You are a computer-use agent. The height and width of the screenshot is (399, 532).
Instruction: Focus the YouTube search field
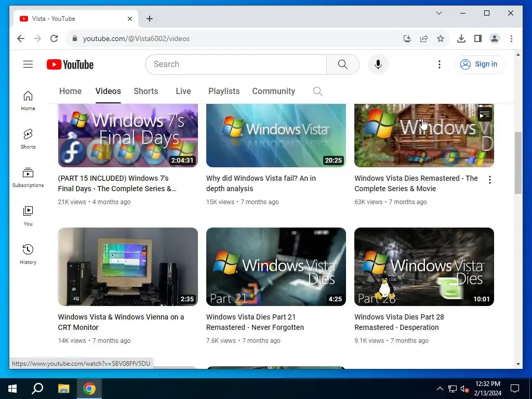(x=236, y=64)
